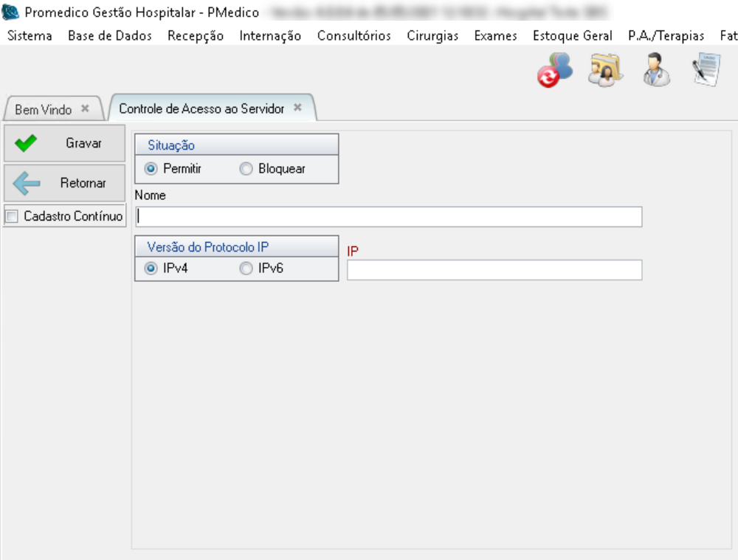Enable the Cadastro Contínuo checkbox
Screen dimensions: 738x560
point(11,217)
